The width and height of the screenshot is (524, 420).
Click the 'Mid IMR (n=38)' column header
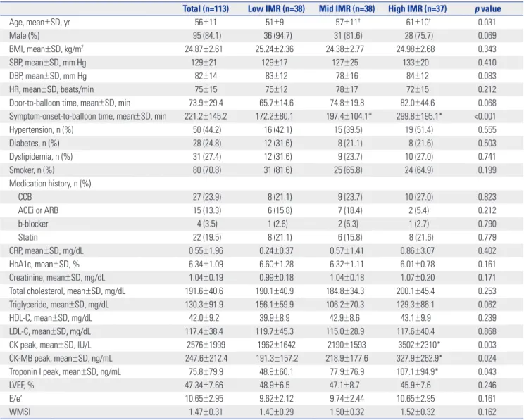click(347, 8)
